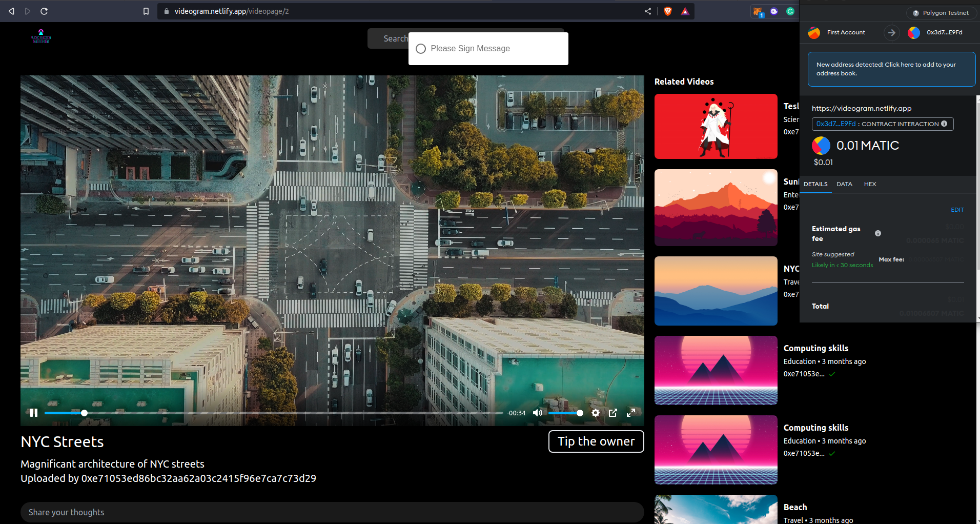Open the Grammarly extension icon

[790, 11]
